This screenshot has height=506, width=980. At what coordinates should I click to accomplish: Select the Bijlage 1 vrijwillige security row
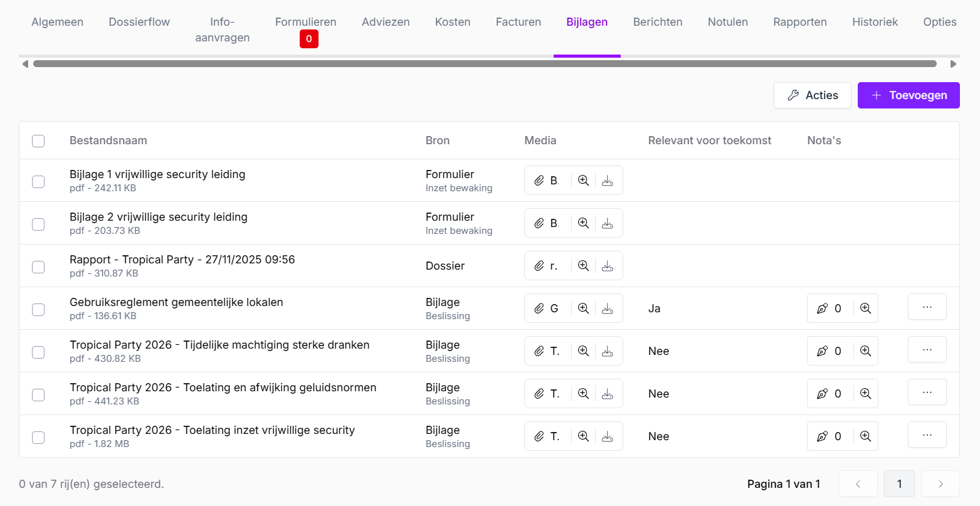[x=38, y=182]
